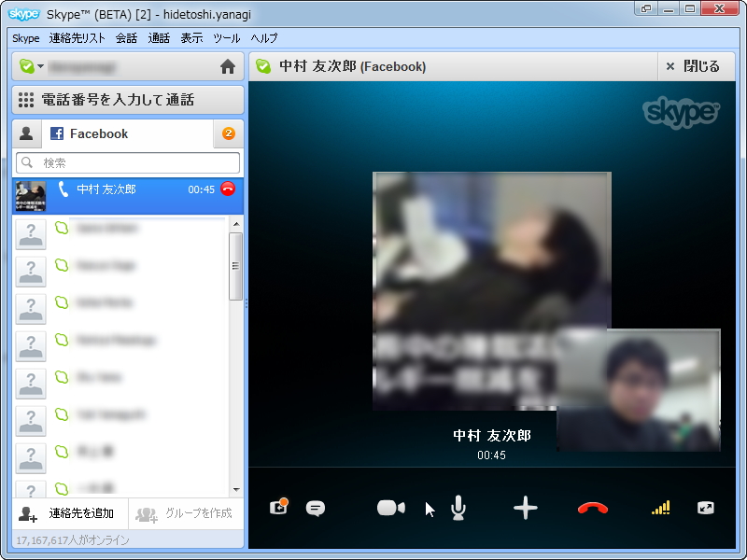Open recent events tab with badge 2
747x560 pixels.
[228, 133]
